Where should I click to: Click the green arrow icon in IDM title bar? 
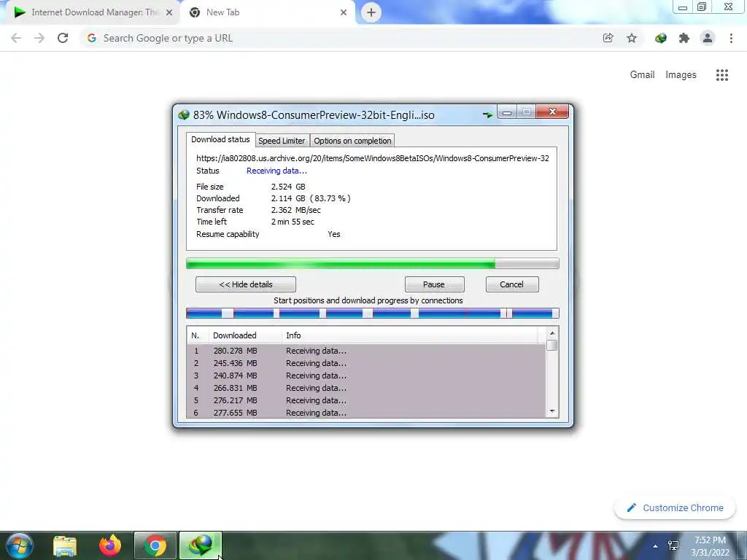487,114
